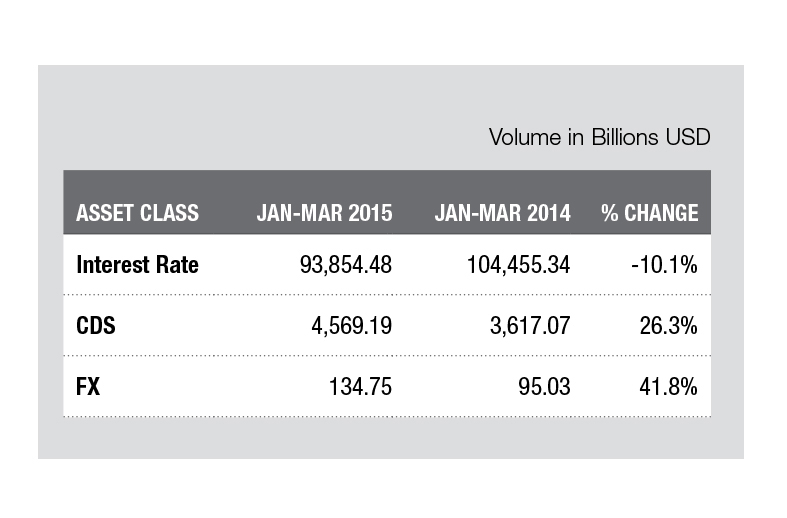This screenshot has height=518, width=787.
Task: Click dotted divider between CDS and FX rows
Action: click(386, 356)
